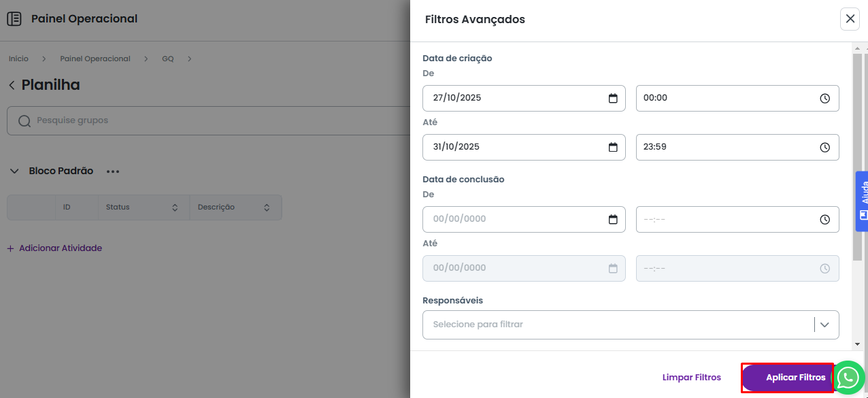Open clock picker for 23:59 end time
This screenshot has width=868, height=398.
[824, 147]
